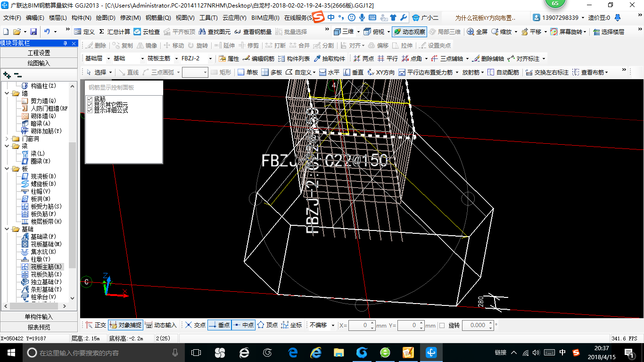The height and width of the screenshot is (362, 644).
Task: Expand the 门窗洞 tree folder
Action: 7,139
